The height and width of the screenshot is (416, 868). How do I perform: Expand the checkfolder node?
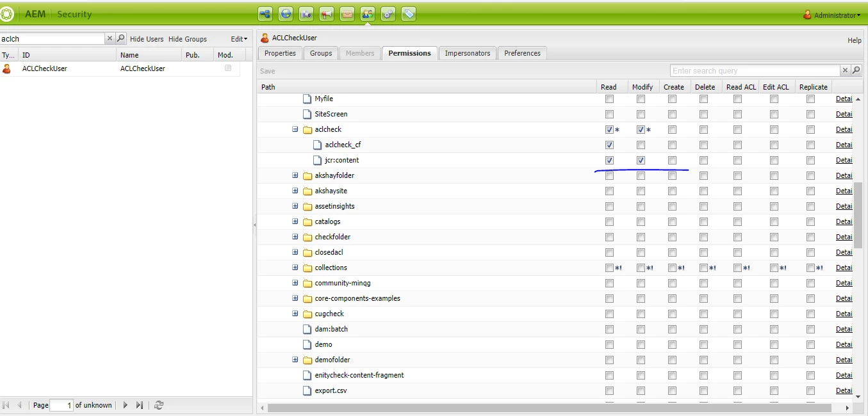tap(295, 237)
